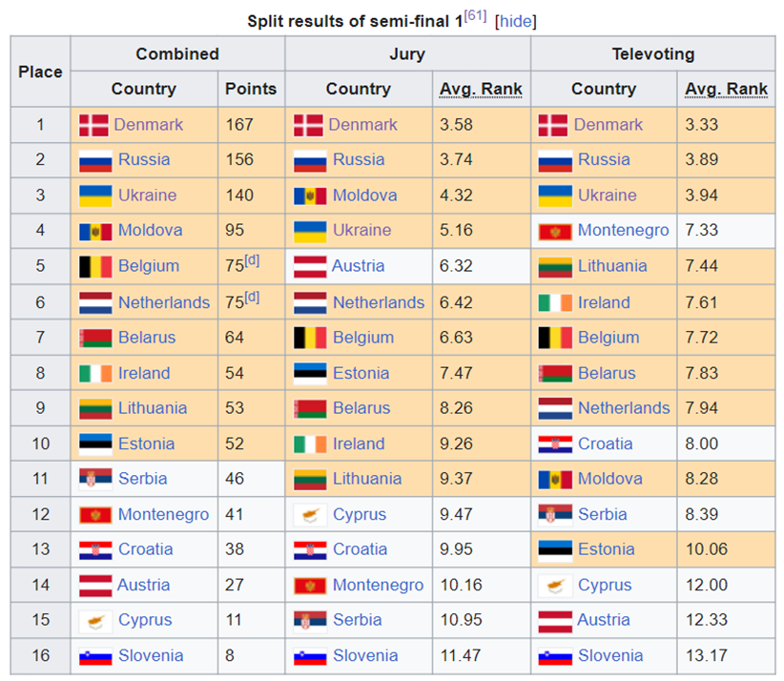The height and width of the screenshot is (681, 784).
Task: Open the Slovenia link in the Jury column
Action: pos(365,656)
